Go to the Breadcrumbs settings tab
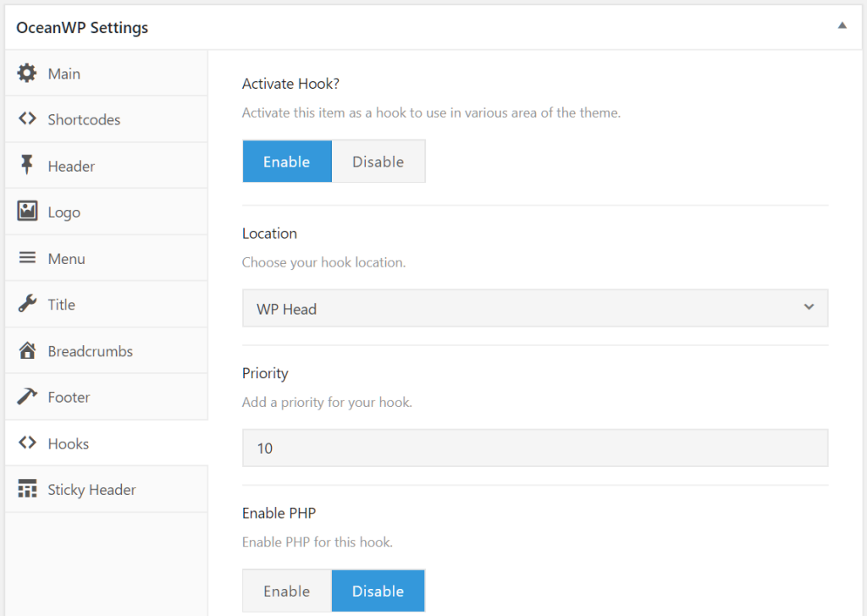Image resolution: width=867 pixels, height=616 pixels. click(90, 350)
